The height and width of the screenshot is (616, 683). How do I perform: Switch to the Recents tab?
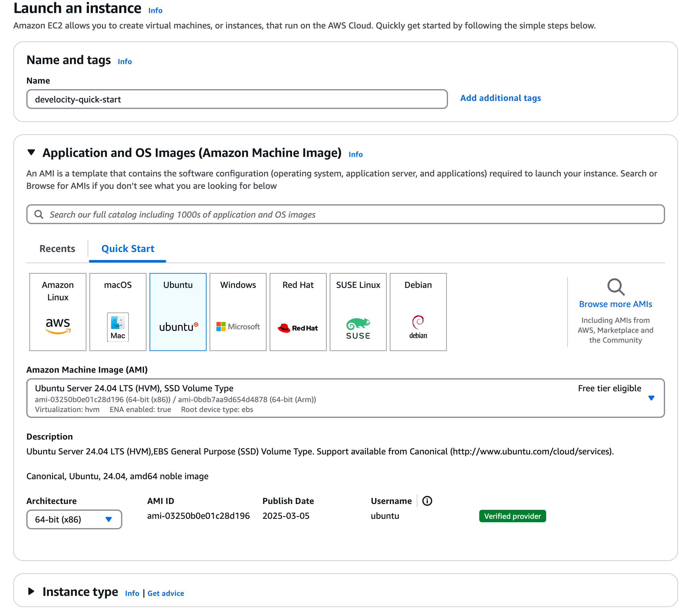[x=57, y=249]
